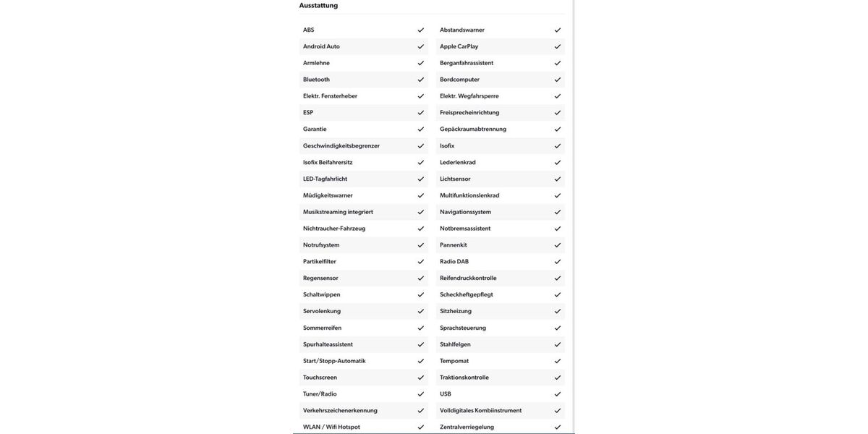This screenshot has width=868, height=434.
Task: Click the Zentralverriegelung checkmark
Action: tap(558, 427)
